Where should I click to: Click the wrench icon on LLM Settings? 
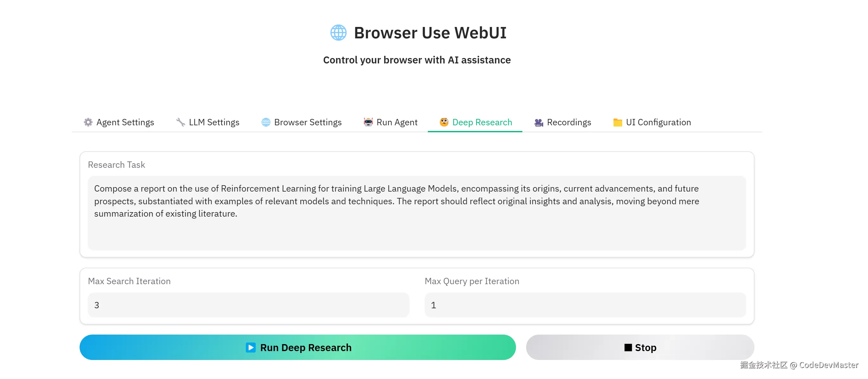[x=181, y=122]
